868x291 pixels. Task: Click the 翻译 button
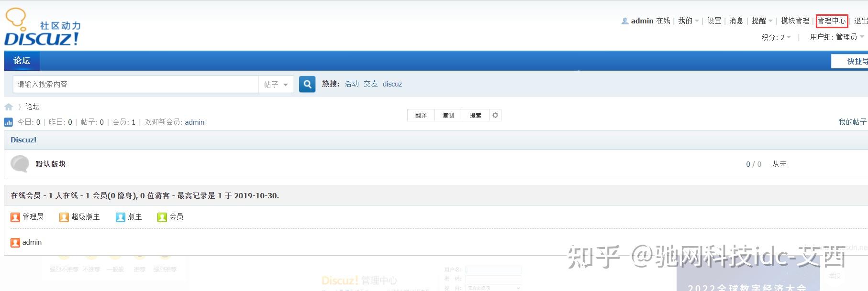[x=421, y=115]
